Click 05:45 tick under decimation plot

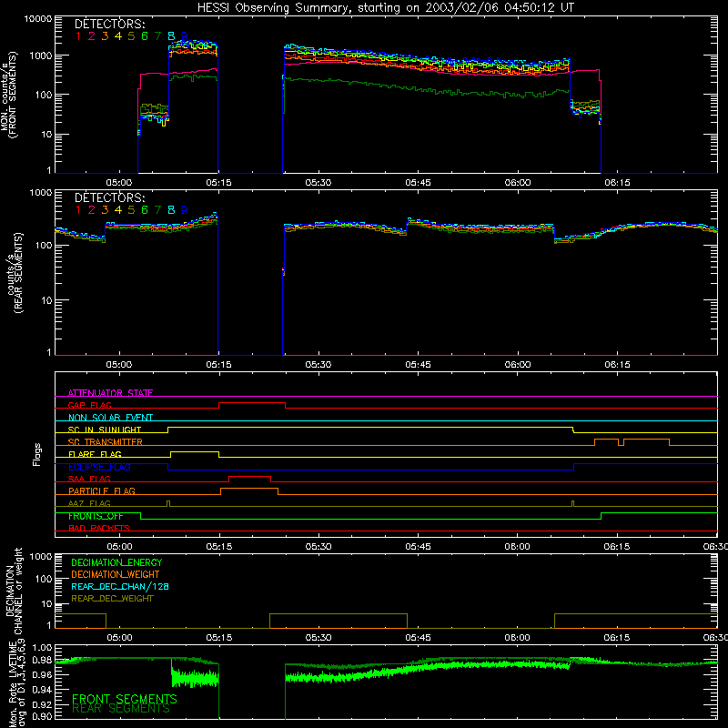pyautogui.click(x=418, y=638)
